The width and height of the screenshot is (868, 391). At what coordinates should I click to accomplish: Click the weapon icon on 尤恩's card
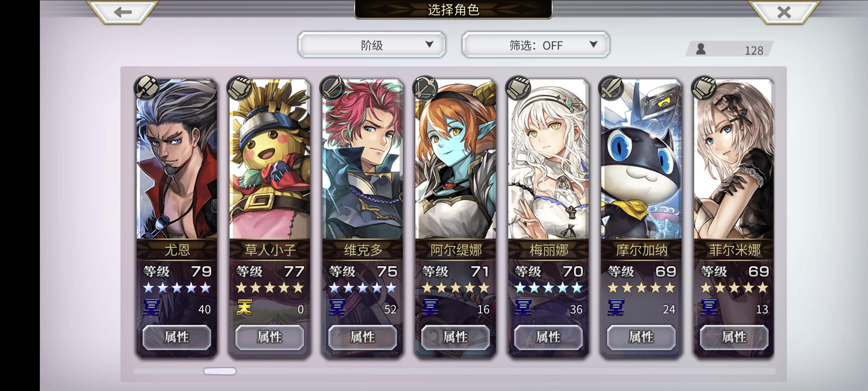tap(146, 88)
